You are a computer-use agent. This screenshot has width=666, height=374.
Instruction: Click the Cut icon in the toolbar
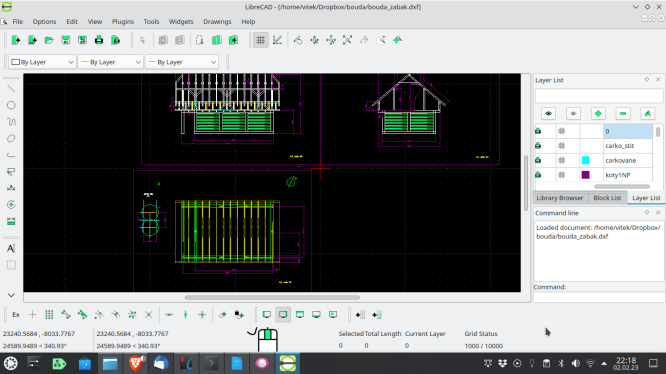pyautogui.click(x=200, y=40)
